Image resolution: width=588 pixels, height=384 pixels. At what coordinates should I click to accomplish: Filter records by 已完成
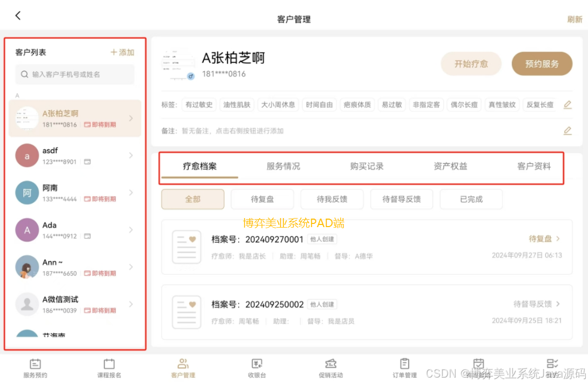(472, 199)
